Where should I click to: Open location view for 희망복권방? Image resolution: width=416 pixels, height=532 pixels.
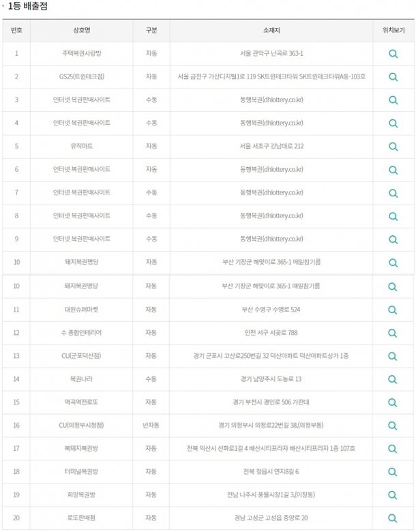pos(392,495)
